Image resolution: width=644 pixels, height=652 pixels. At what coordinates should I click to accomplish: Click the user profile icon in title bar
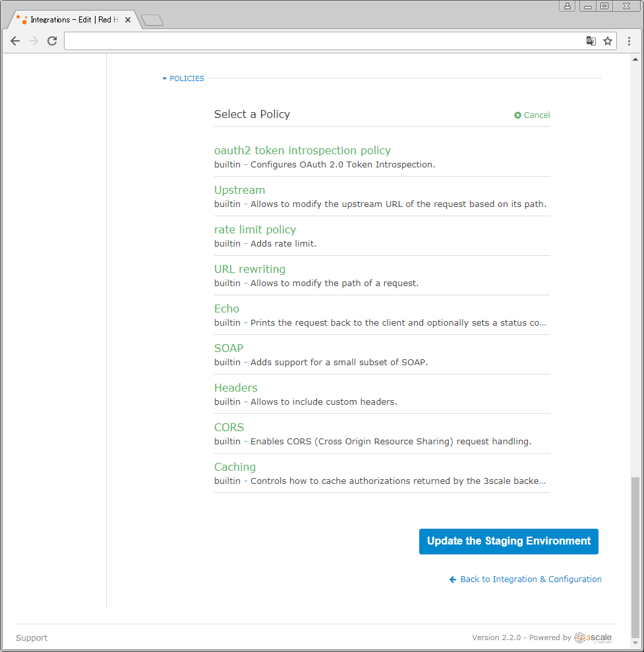click(568, 6)
